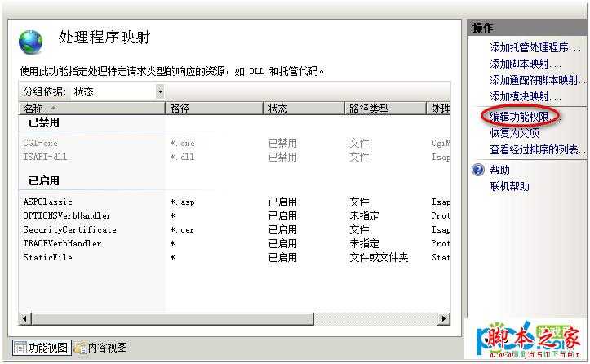Open the 联机帮助 link
This screenshot has width=590, height=364.
[509, 186]
